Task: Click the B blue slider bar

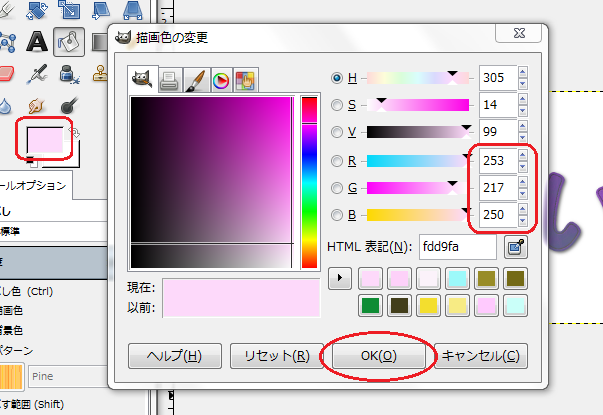Action: pos(418,215)
